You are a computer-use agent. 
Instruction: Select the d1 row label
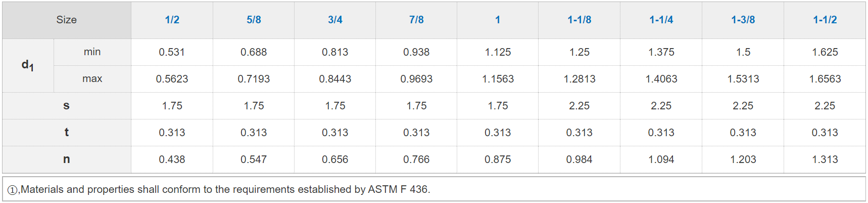[28, 65]
